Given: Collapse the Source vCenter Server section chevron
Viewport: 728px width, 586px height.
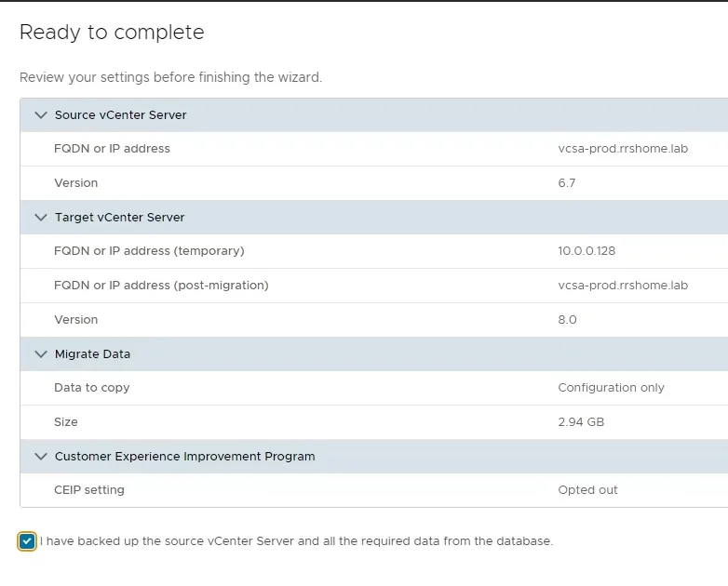Looking at the screenshot, I should click(40, 115).
